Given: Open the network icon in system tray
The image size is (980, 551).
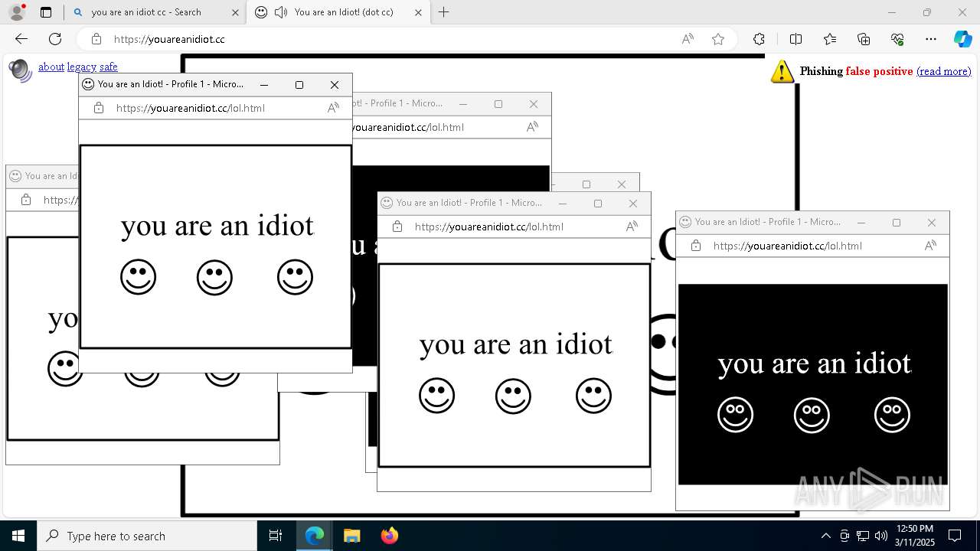Looking at the screenshot, I should point(863,536).
